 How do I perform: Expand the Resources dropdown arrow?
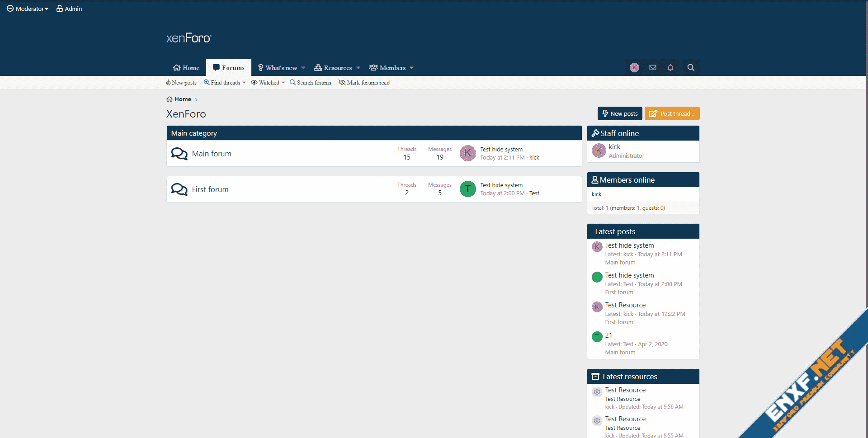point(358,68)
